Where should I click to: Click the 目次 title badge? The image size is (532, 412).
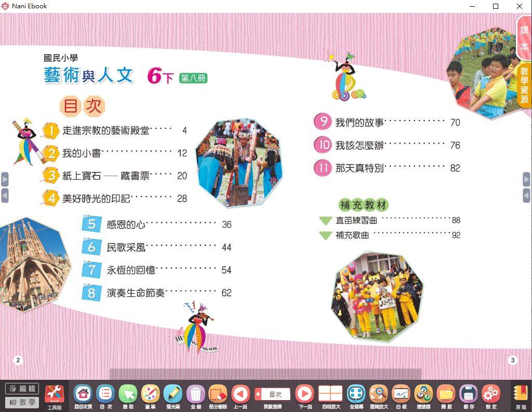pyautogui.click(x=82, y=106)
